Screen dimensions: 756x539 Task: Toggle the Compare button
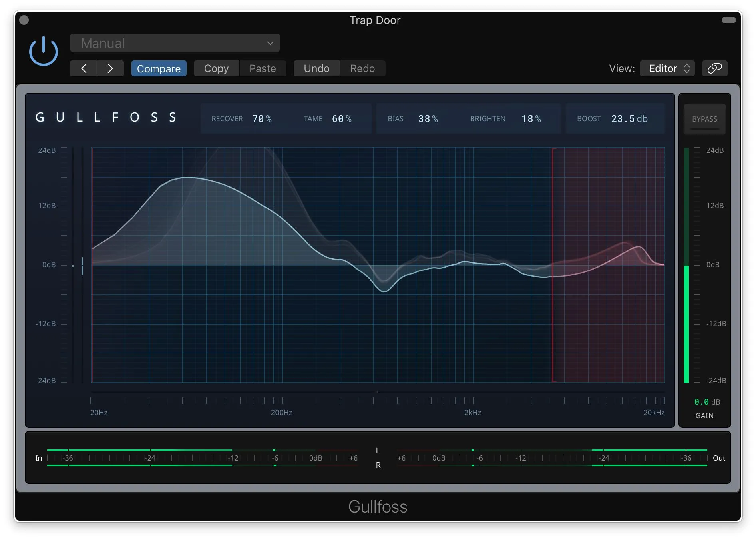pos(159,68)
